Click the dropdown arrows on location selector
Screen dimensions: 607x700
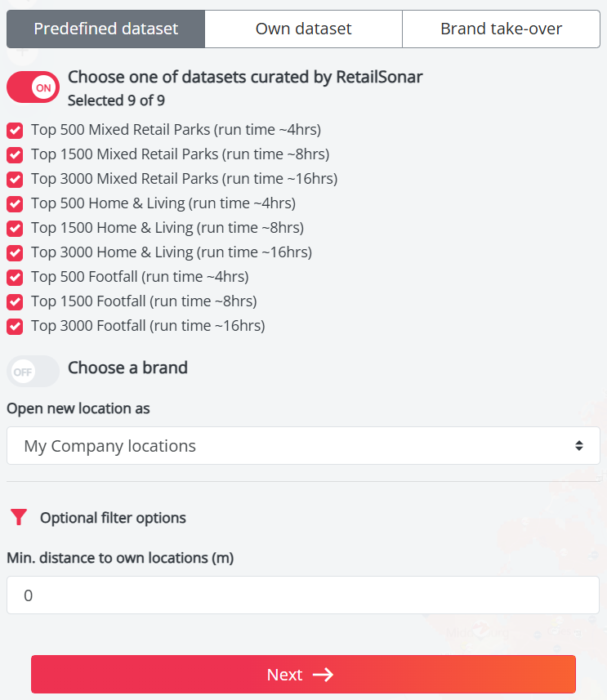578,446
